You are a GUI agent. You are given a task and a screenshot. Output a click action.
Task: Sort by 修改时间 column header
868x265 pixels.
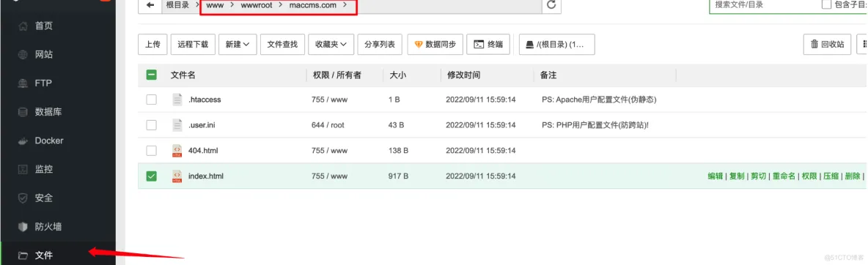[x=463, y=75]
